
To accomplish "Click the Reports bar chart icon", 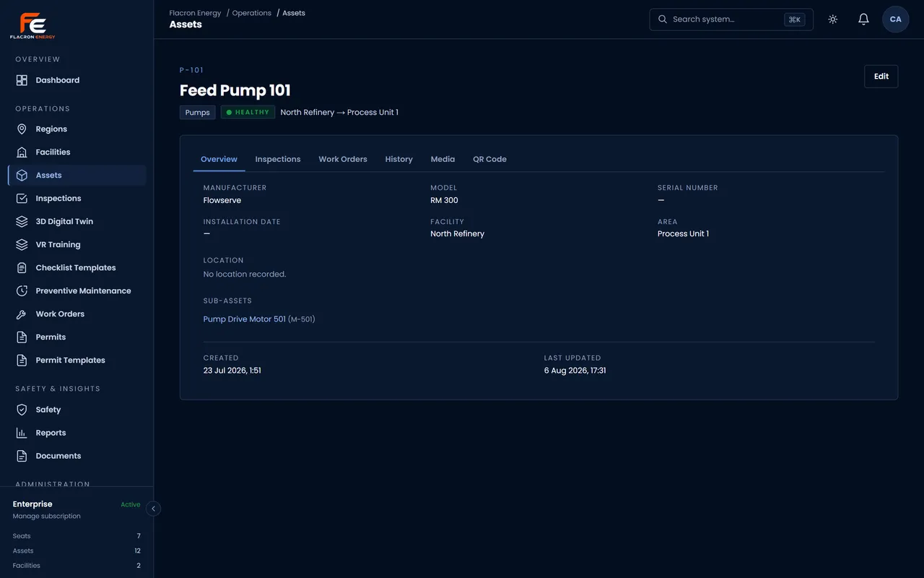I will pyautogui.click(x=22, y=433).
